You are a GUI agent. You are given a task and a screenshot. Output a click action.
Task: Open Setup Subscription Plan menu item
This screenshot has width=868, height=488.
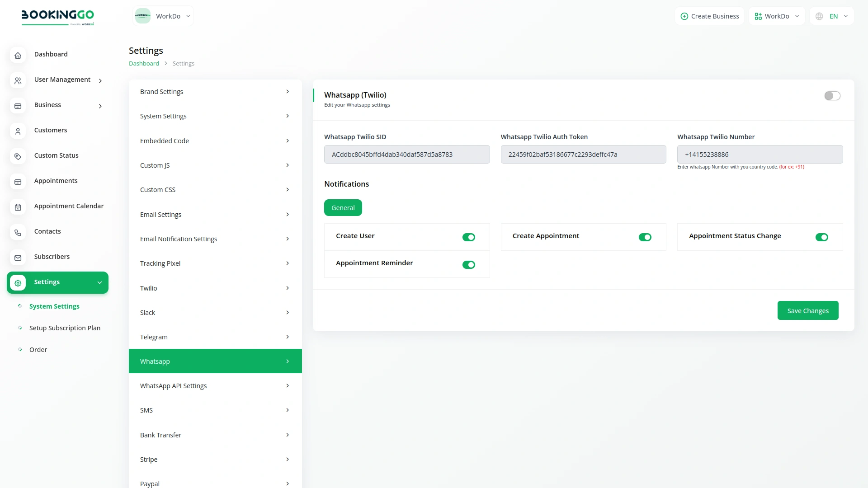pyautogui.click(x=65, y=328)
